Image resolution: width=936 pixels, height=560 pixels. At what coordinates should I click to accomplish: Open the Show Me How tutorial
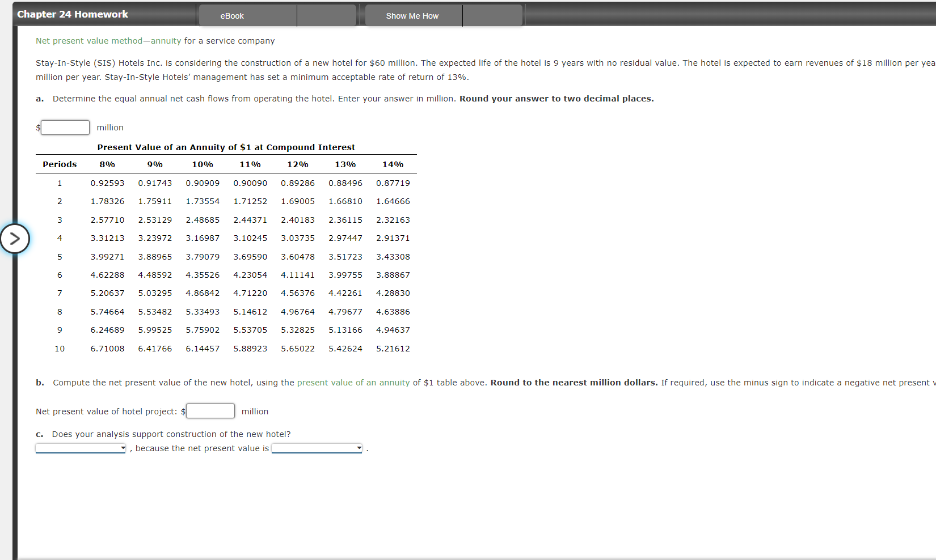pos(412,16)
